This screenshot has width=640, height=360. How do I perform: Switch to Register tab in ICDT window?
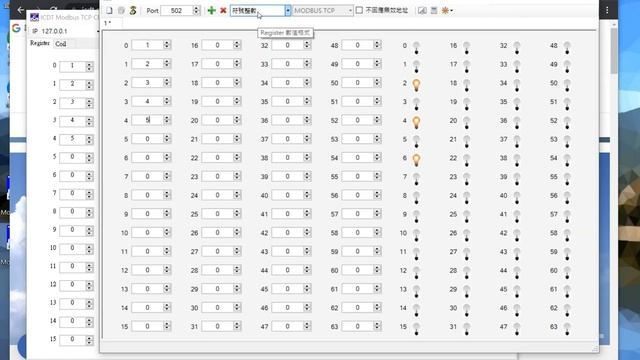point(40,43)
